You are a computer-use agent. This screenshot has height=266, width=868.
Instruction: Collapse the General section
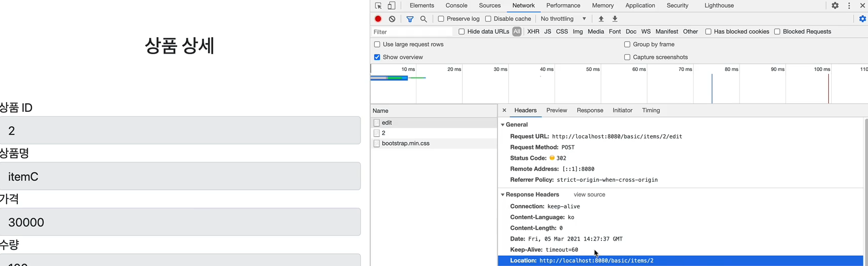(503, 125)
